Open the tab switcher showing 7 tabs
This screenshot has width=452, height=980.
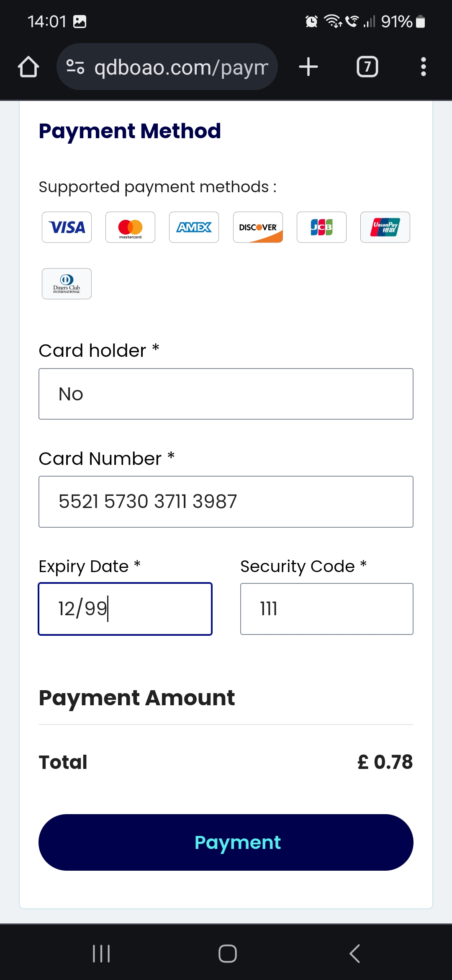pyautogui.click(x=367, y=67)
